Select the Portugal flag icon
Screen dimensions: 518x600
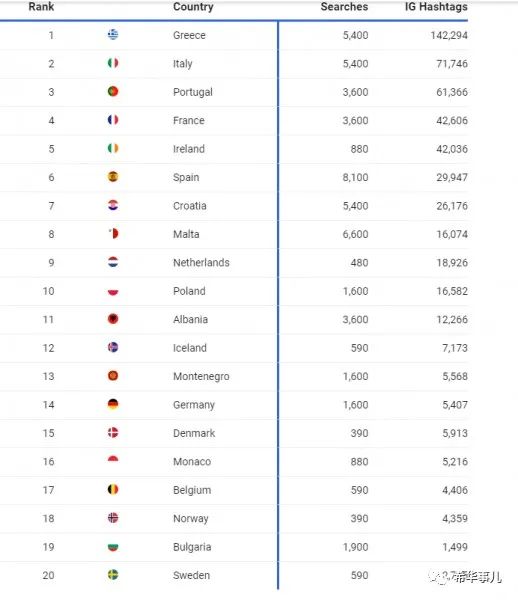click(113, 91)
